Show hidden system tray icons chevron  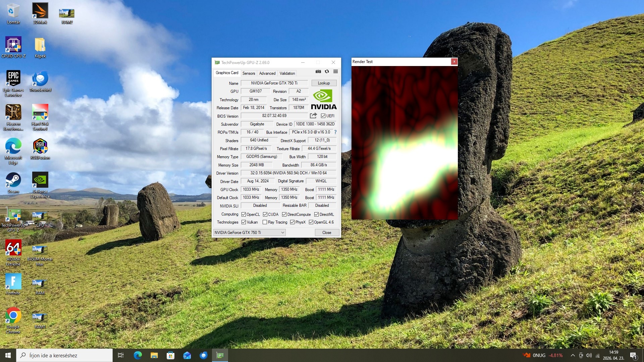[573, 355]
